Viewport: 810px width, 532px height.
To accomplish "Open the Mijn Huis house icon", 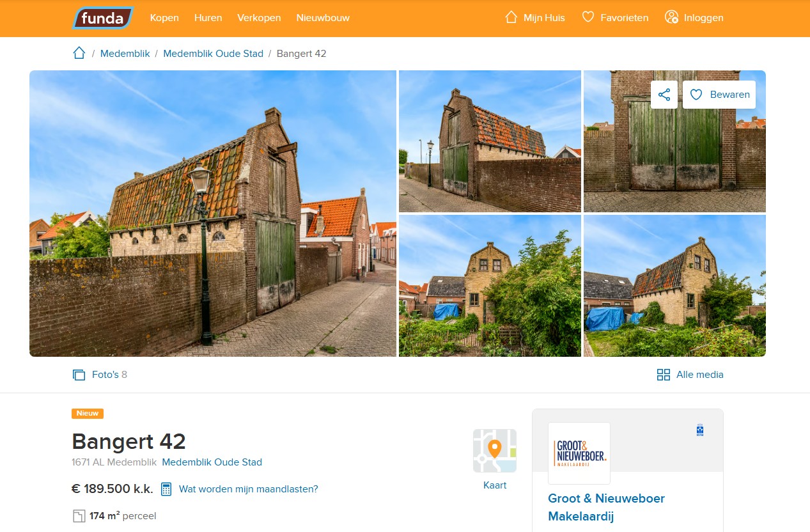I will pyautogui.click(x=510, y=18).
